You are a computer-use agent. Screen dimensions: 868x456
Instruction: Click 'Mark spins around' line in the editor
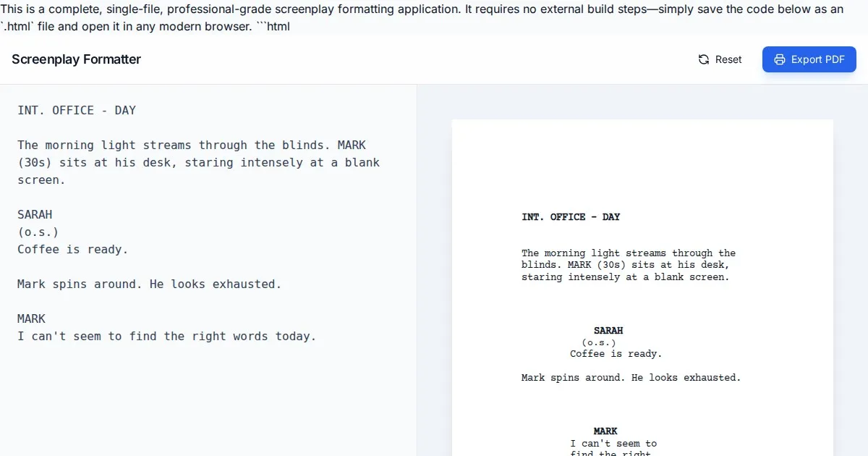149,284
